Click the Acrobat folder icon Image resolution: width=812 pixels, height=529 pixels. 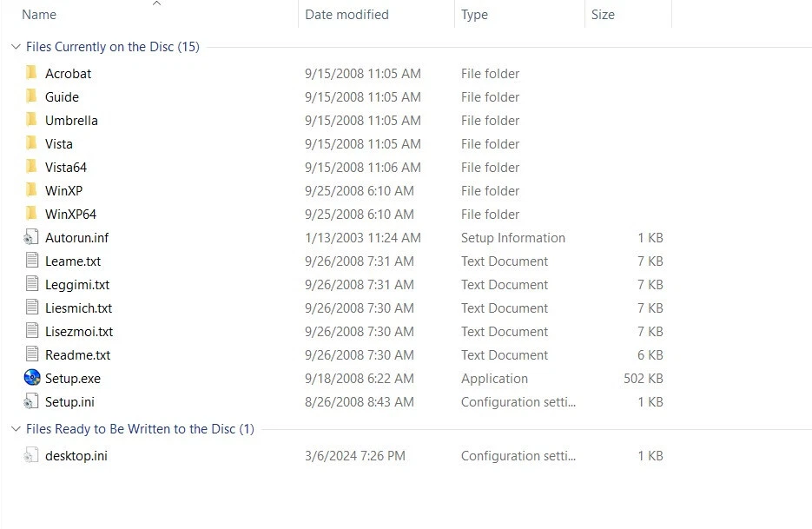(x=31, y=73)
